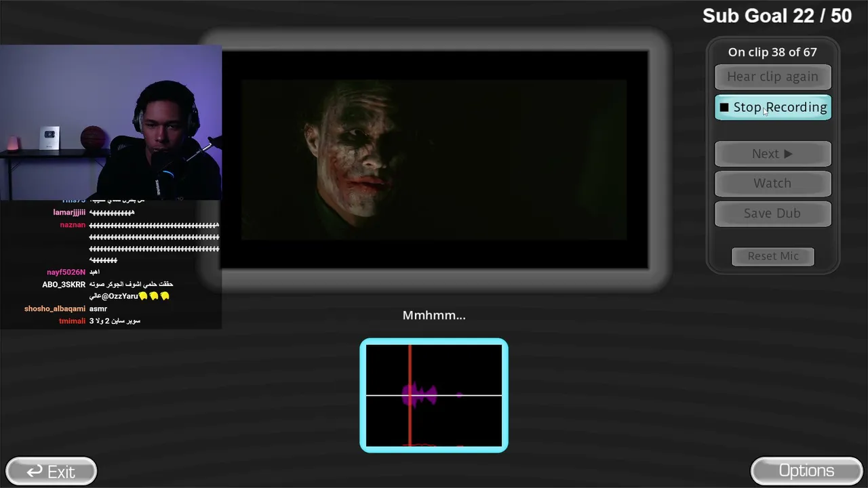Click the @OzzYaru mention in chat

coord(119,296)
